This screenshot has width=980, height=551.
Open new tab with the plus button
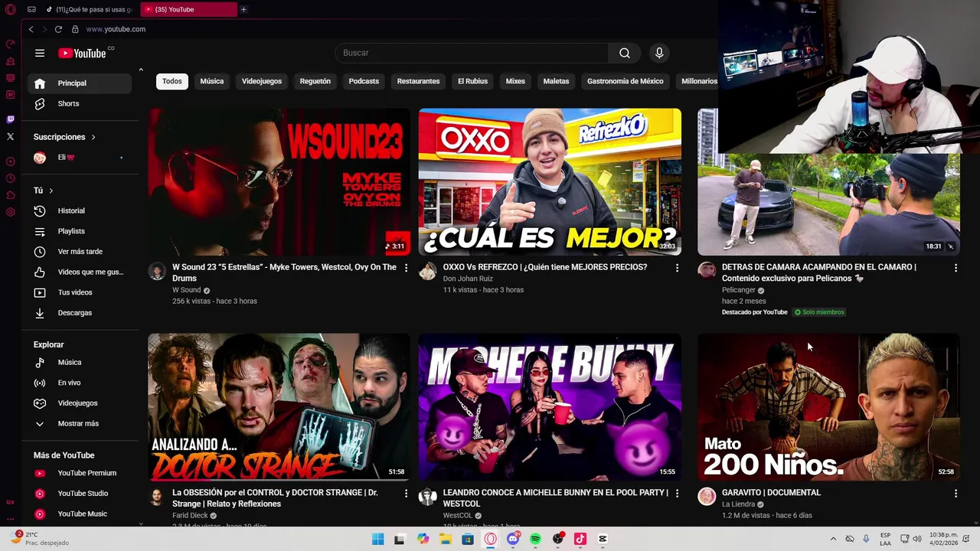pos(243,9)
